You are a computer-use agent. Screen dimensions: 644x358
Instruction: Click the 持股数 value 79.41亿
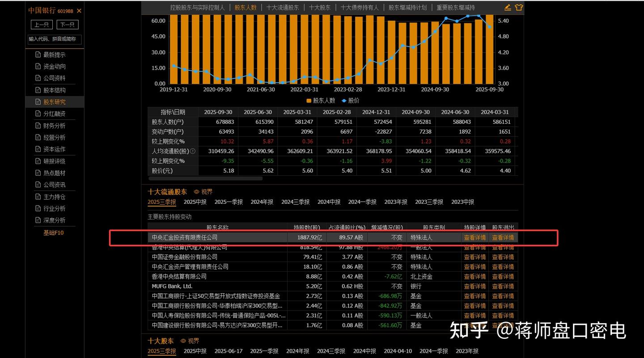click(x=313, y=257)
